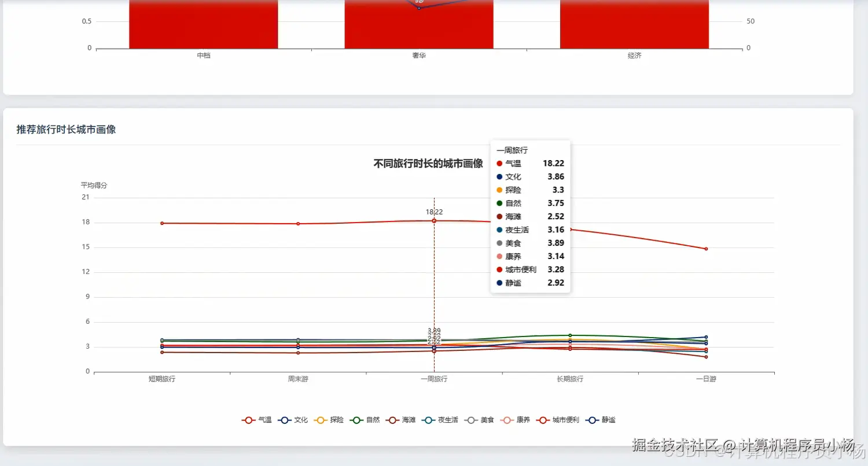Toggle the 气温 series in the legend
868x466 pixels.
point(256,420)
